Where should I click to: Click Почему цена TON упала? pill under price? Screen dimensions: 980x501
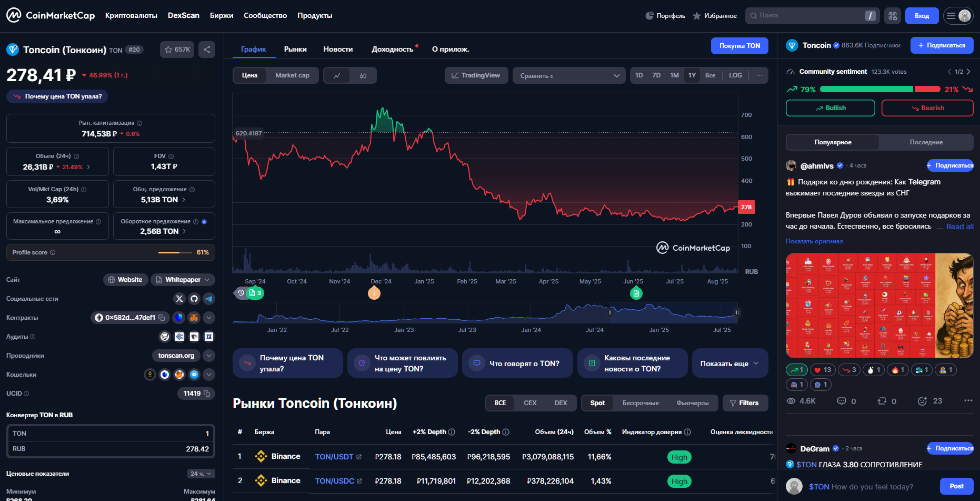[x=57, y=96]
